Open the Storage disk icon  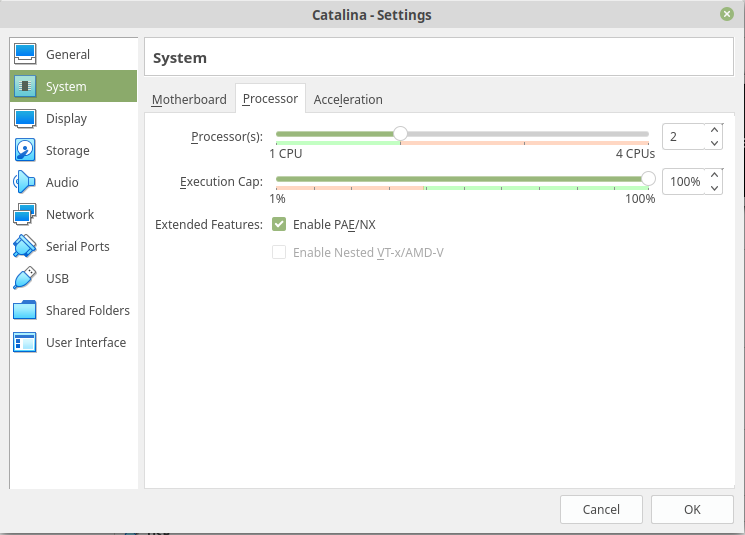pyautogui.click(x=25, y=150)
